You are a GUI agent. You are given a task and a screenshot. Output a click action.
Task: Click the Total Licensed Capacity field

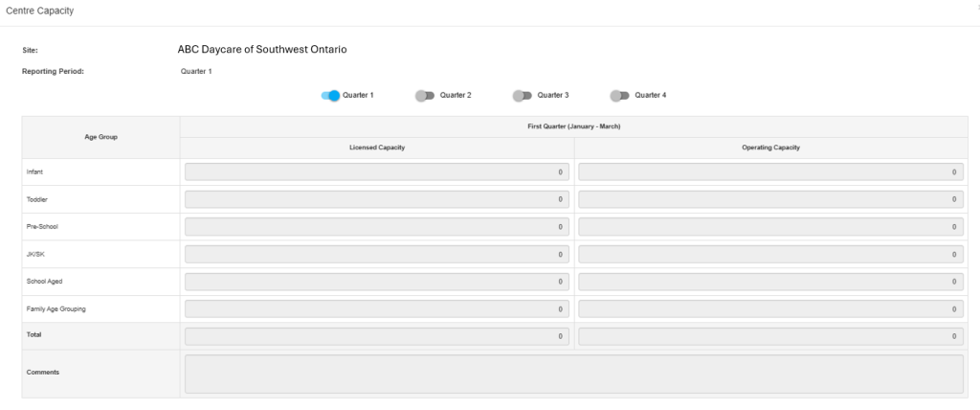(377, 336)
